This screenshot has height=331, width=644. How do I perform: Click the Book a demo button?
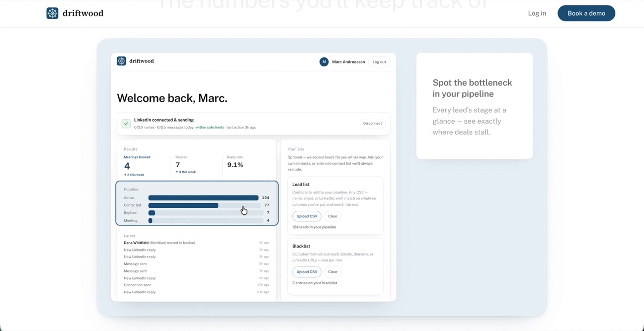click(x=586, y=13)
